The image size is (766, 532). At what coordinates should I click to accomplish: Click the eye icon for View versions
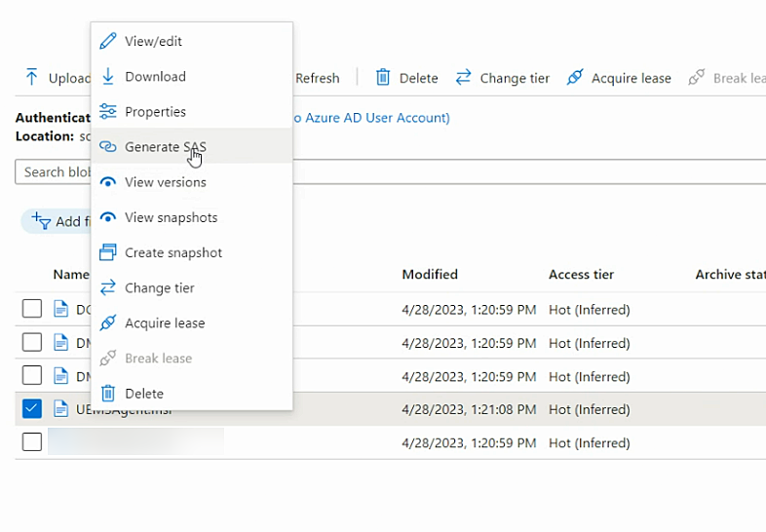[108, 182]
